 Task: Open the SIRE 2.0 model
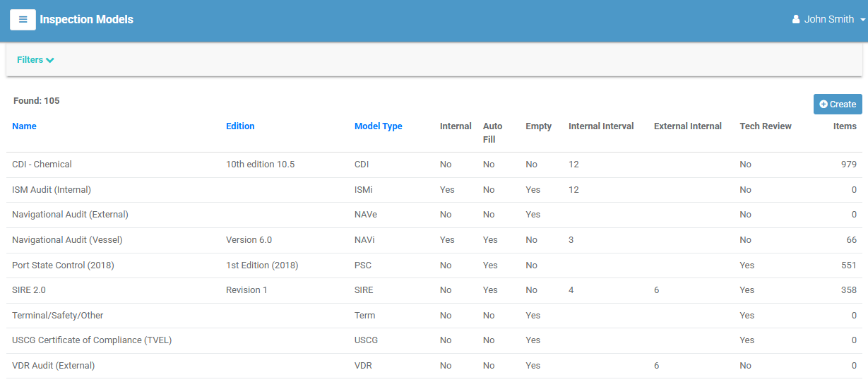click(x=434, y=290)
